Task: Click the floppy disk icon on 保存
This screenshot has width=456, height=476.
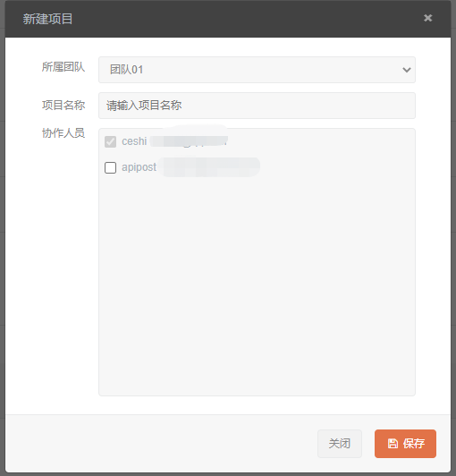Action: (393, 444)
